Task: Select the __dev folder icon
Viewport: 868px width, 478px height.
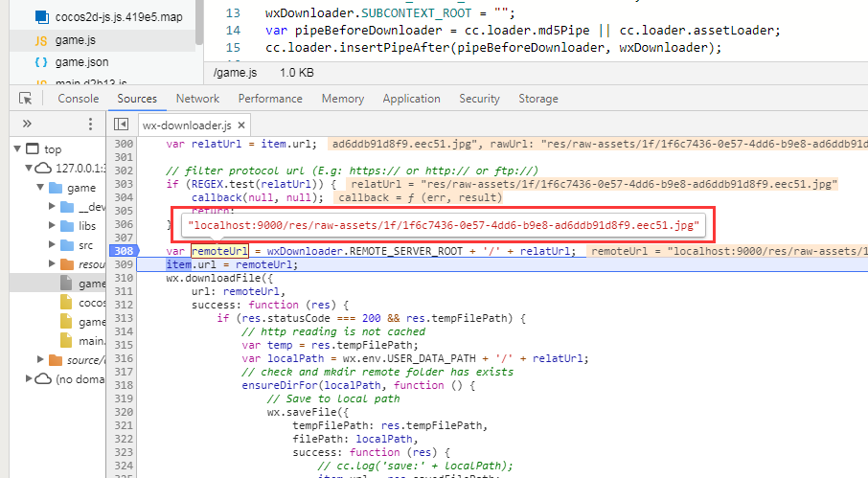Action: pos(67,207)
